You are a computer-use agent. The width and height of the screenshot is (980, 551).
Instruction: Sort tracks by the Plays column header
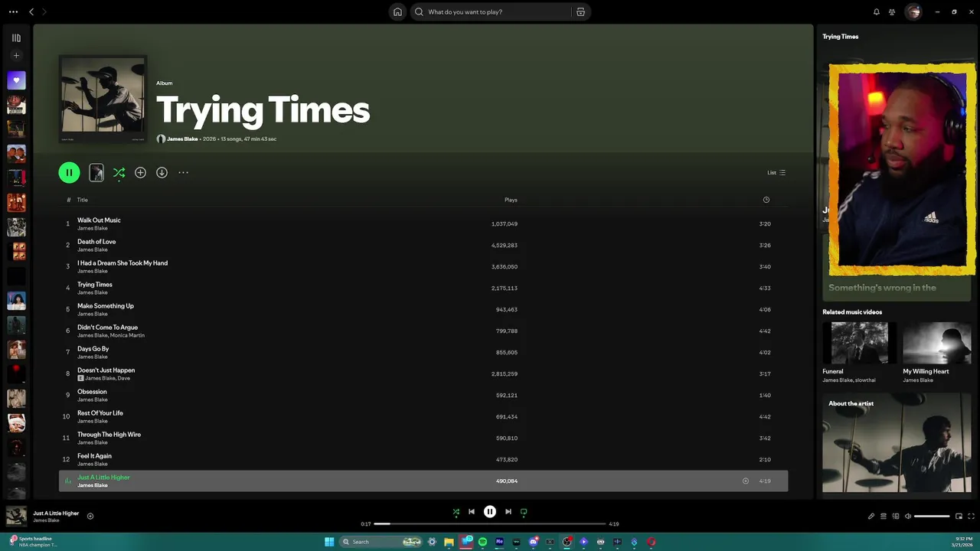pyautogui.click(x=511, y=200)
